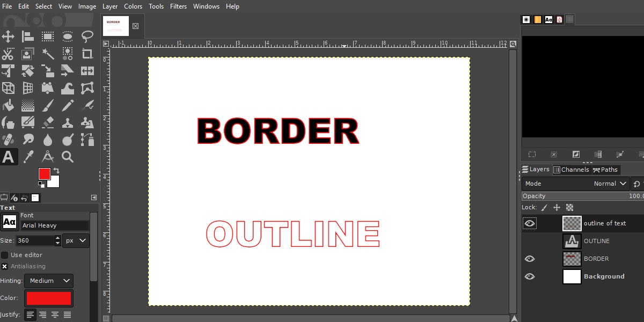Select the Move tool
644x322 pixels.
pos(8,36)
